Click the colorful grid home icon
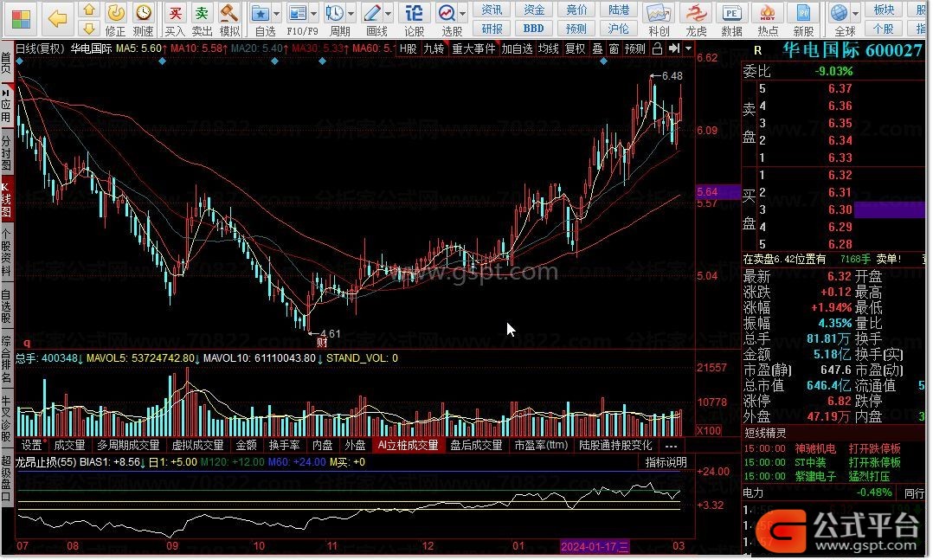This screenshot has width=933, height=560. coord(21,19)
